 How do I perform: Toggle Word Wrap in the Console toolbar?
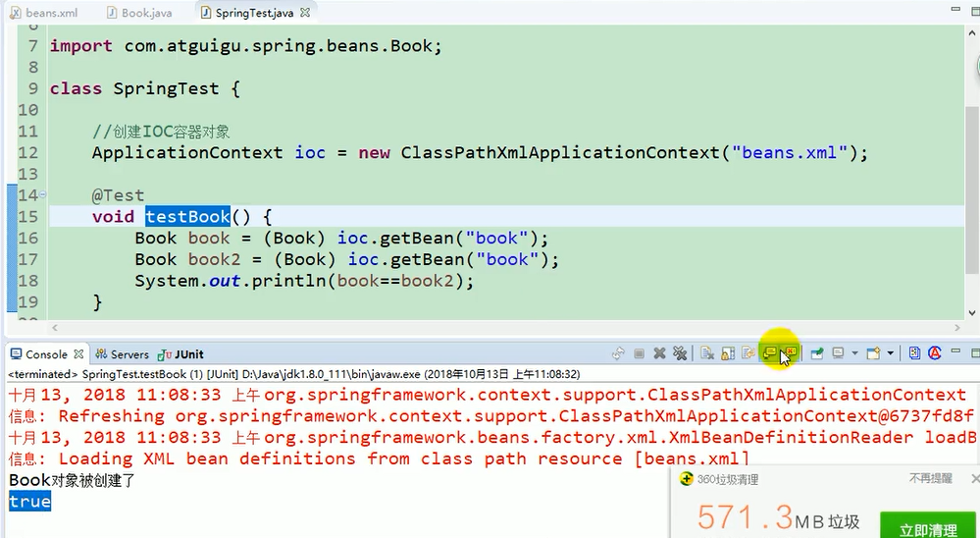tap(748, 353)
